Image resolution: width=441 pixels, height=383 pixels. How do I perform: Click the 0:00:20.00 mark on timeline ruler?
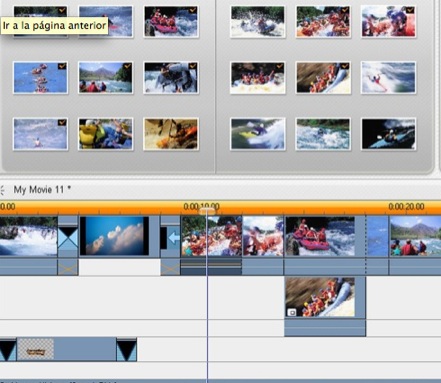click(406, 207)
